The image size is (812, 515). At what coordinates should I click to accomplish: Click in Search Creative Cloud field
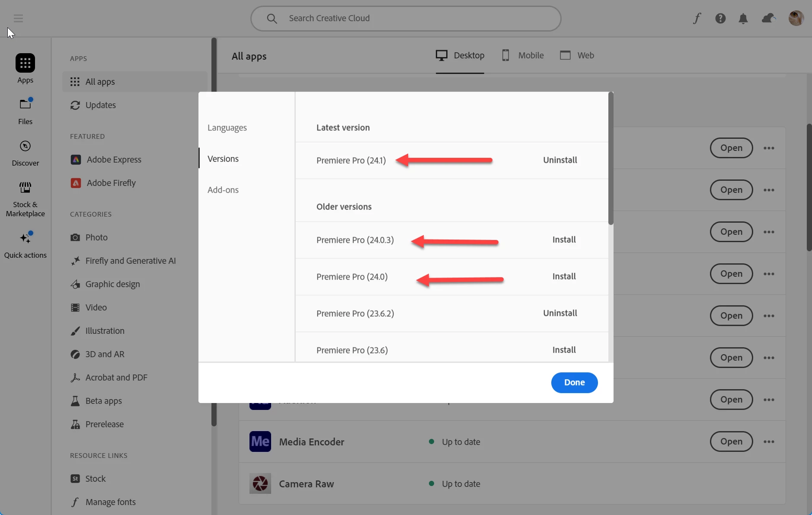406,19
